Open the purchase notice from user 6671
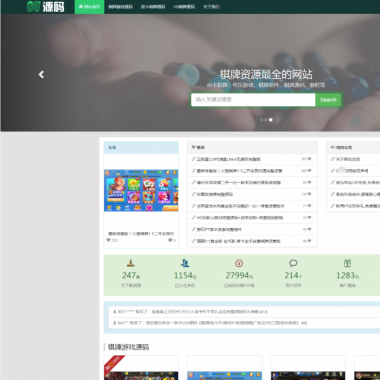 pyautogui.click(x=193, y=312)
